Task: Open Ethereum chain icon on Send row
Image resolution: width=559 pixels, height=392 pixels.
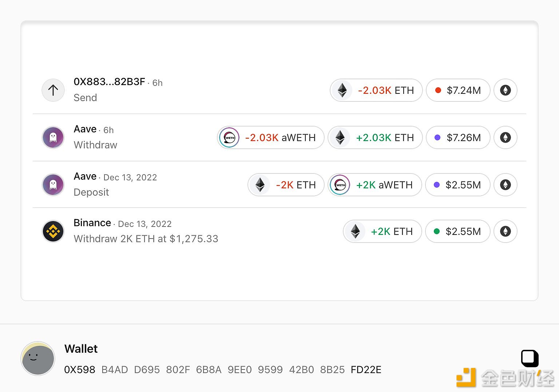Action: (505, 90)
